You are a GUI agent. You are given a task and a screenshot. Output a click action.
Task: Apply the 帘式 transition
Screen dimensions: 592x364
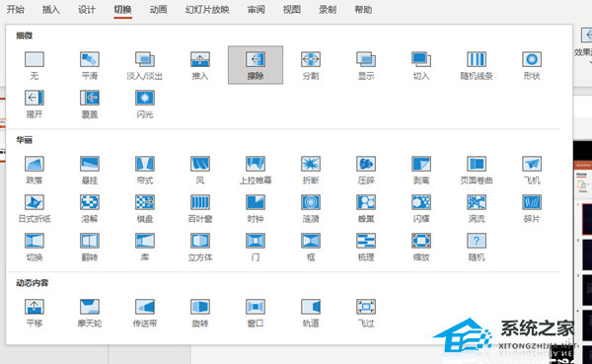click(145, 170)
